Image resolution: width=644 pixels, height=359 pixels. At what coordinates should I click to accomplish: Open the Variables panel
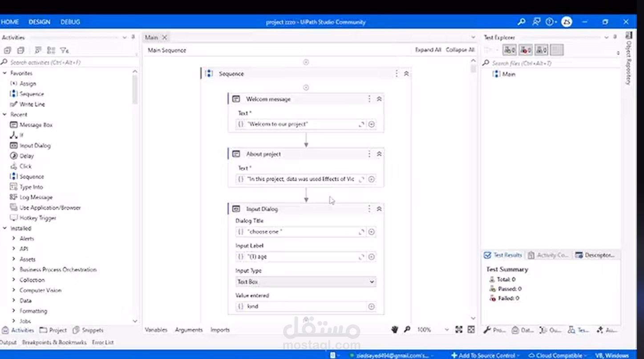coord(156,330)
